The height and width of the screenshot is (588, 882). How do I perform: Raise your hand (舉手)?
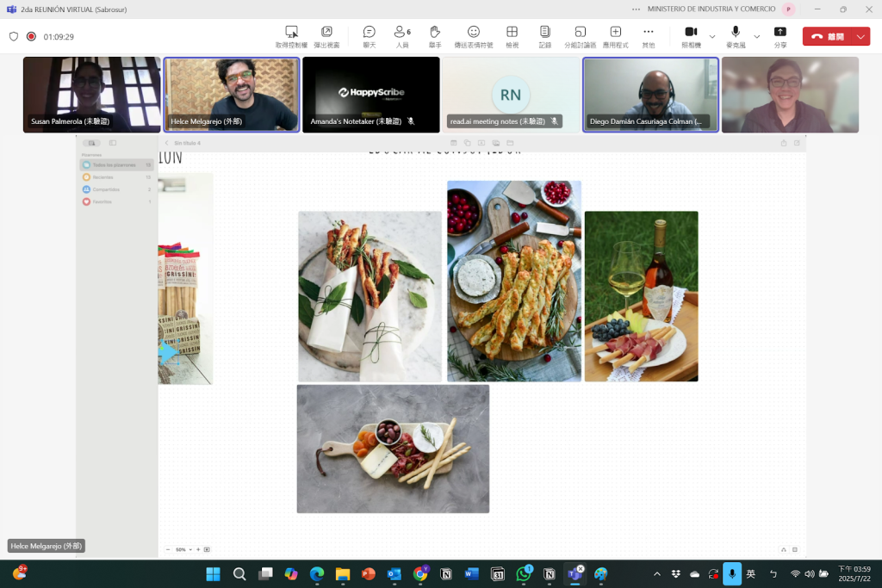435,36
